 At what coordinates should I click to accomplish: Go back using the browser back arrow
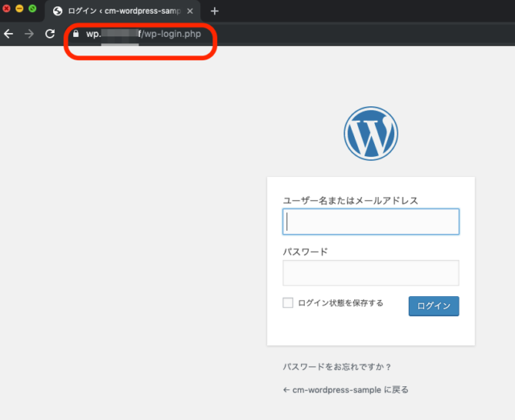pyautogui.click(x=9, y=34)
